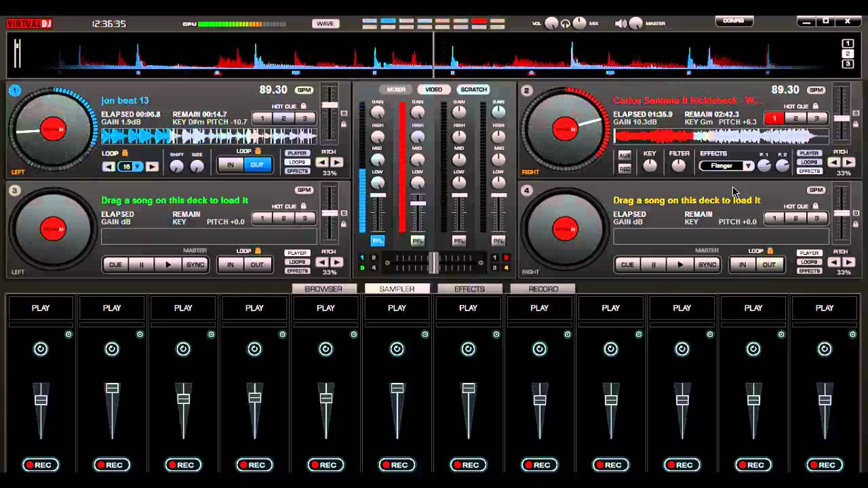Toggle PFL on mixer channel 4

498,241
